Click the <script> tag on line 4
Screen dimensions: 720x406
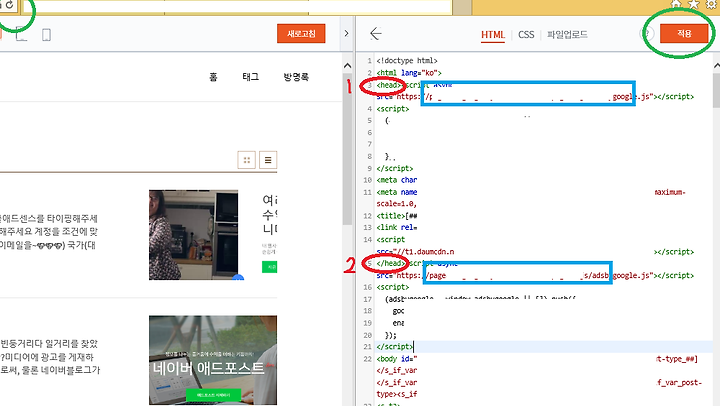point(393,108)
